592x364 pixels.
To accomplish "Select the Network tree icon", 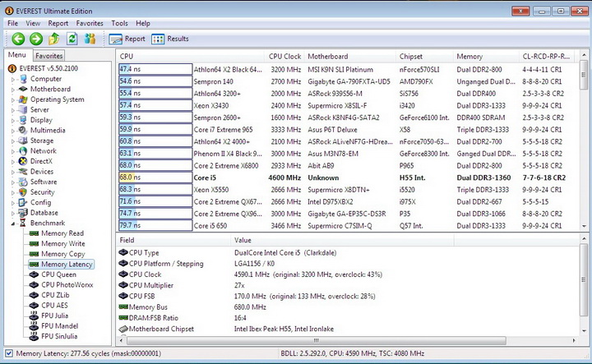I will click(23, 151).
